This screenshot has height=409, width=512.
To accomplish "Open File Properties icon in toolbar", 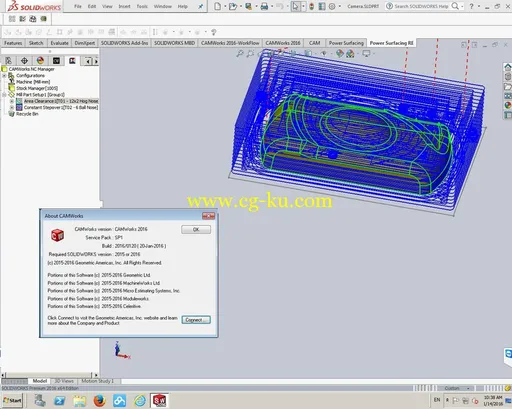I will [322, 6].
